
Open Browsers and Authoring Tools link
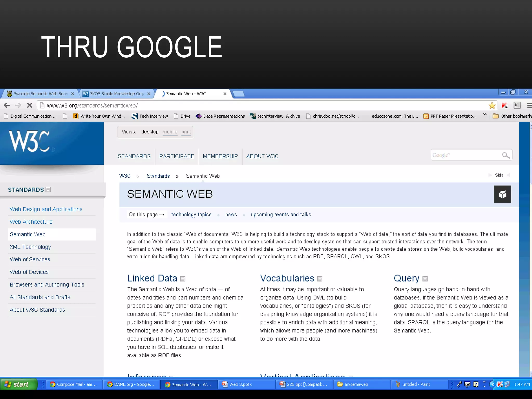point(47,284)
